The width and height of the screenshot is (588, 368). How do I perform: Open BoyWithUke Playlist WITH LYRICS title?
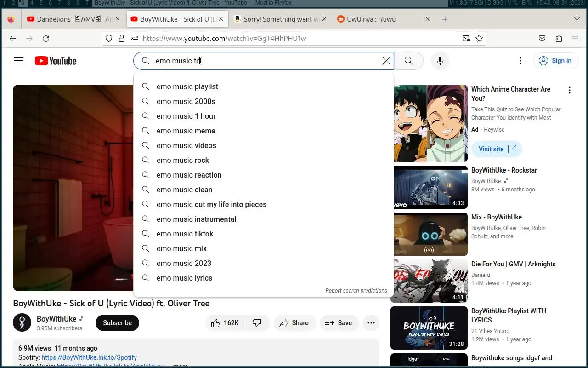point(509,316)
